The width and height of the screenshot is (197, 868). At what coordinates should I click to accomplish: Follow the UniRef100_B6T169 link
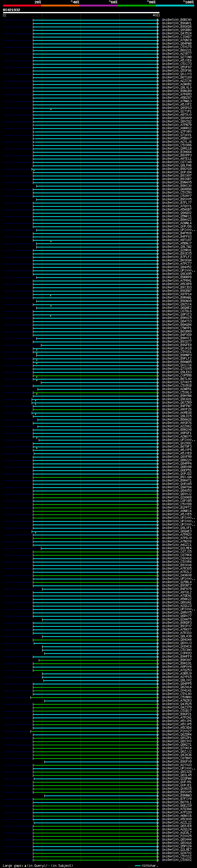(176, 78)
